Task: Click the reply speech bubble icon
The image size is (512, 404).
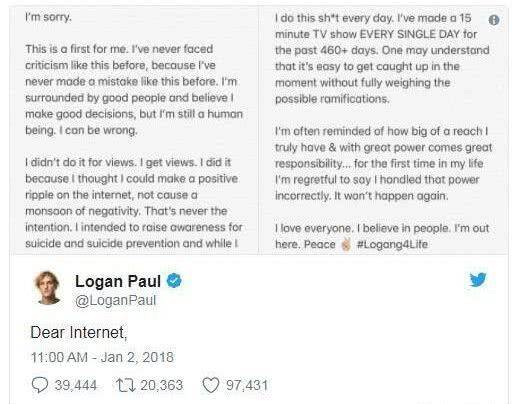Action: 40,385
